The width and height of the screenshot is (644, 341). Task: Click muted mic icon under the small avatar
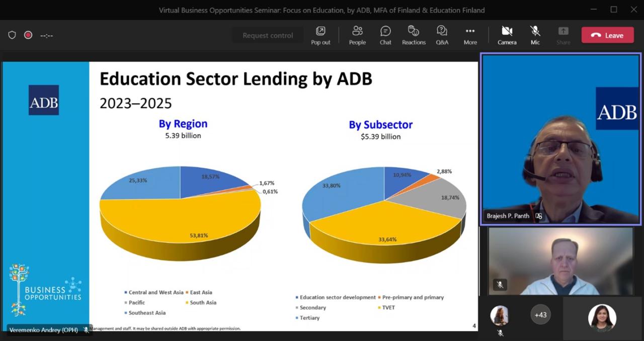click(x=500, y=332)
